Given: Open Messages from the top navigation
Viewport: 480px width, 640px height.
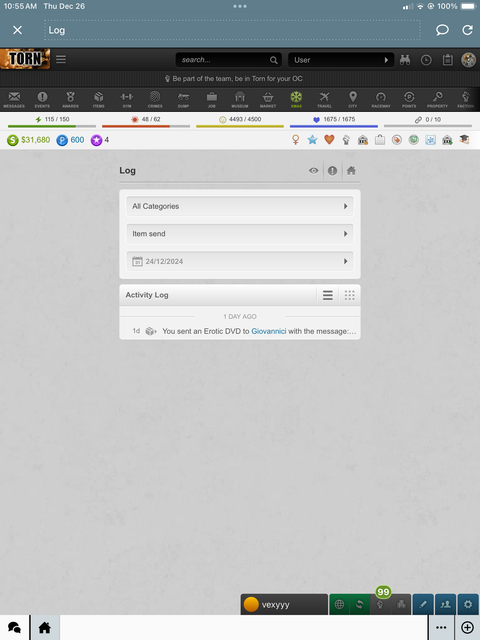Looking at the screenshot, I should pos(14,99).
